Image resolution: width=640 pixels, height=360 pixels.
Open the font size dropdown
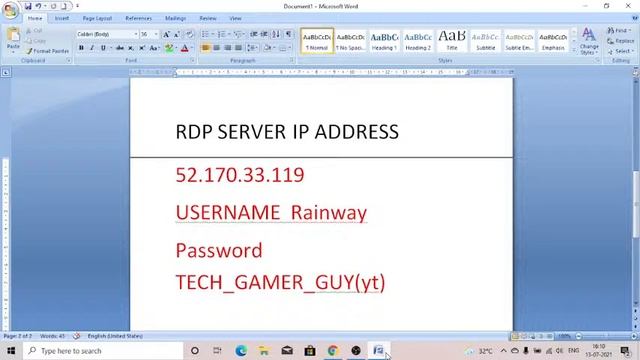(x=156, y=34)
